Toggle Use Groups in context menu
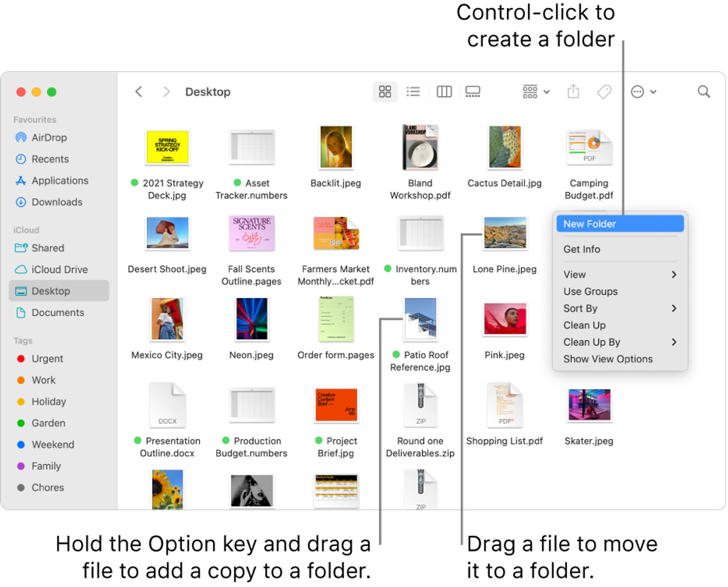 coord(590,291)
